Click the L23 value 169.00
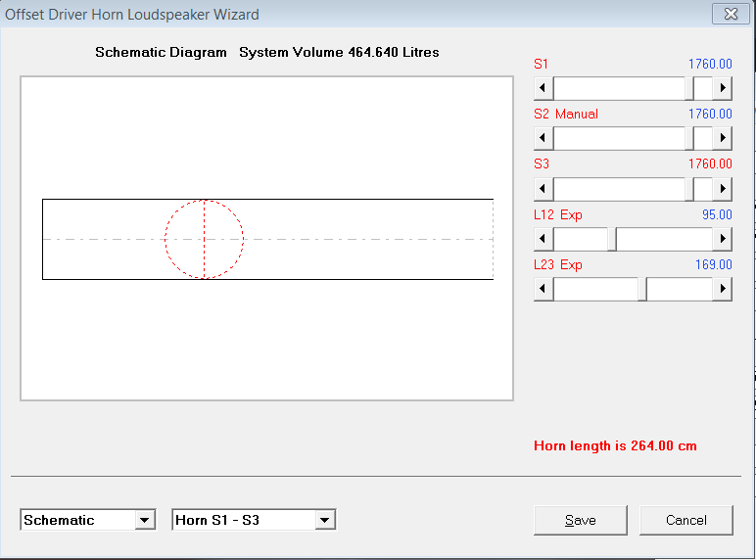 714,265
